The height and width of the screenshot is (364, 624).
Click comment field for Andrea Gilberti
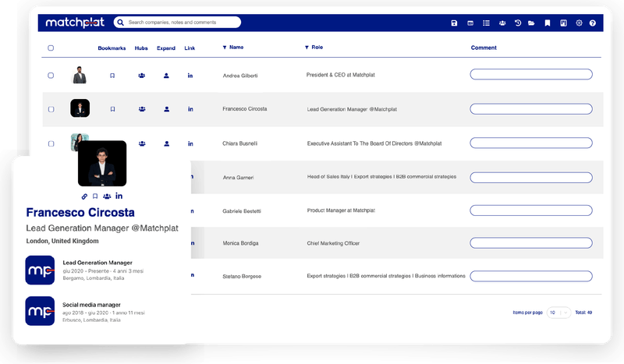click(x=531, y=74)
